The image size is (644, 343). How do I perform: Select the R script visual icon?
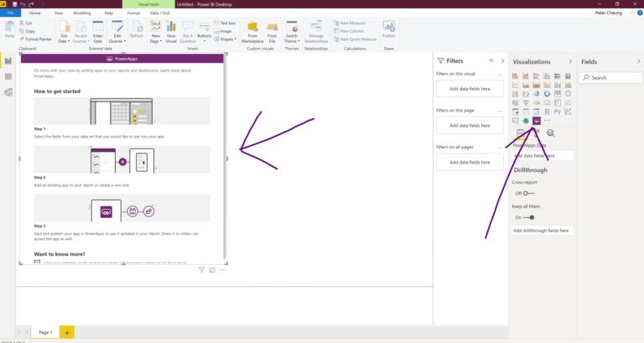tap(547, 112)
